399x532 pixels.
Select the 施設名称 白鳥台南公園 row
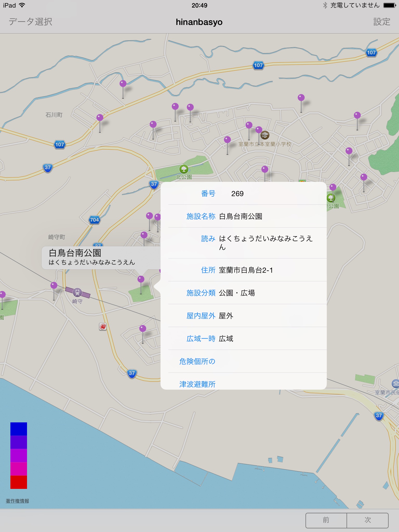244,216
